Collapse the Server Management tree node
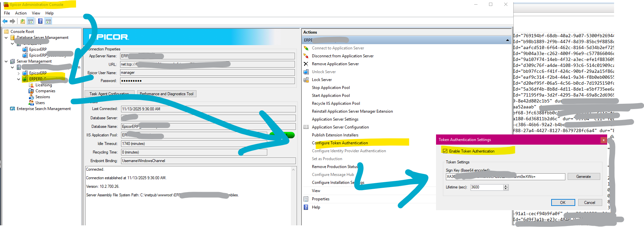644x227 pixels. tap(6, 61)
